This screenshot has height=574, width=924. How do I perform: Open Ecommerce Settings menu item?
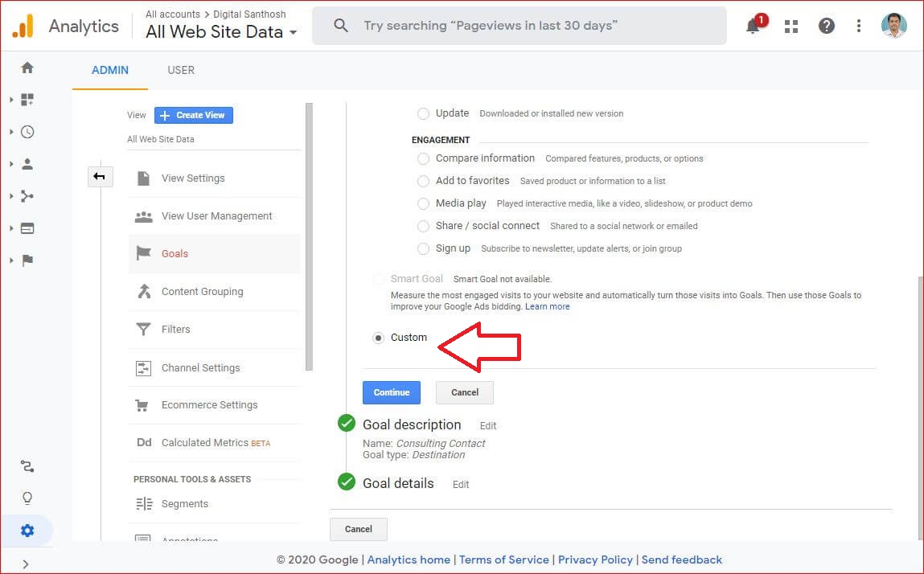(215, 405)
